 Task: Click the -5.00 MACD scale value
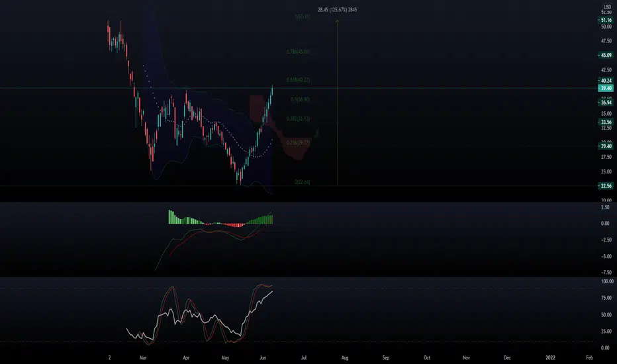[606, 256]
